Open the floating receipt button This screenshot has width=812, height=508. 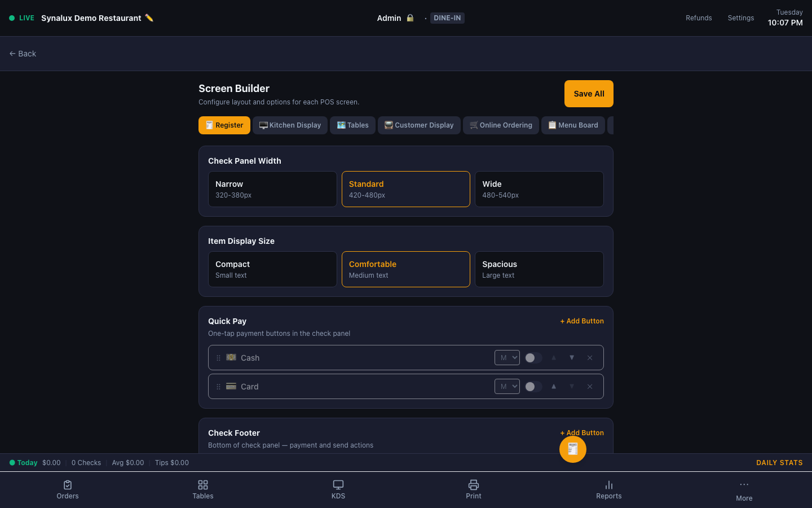(573, 449)
